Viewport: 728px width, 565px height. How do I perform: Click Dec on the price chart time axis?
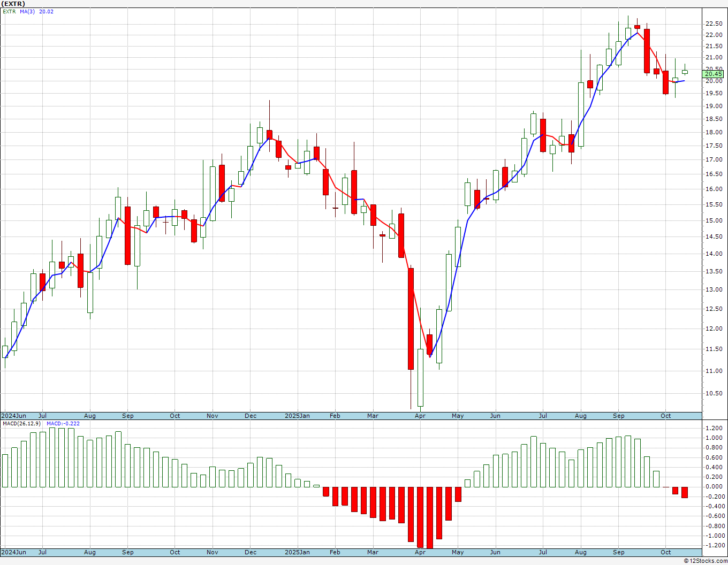pos(251,416)
